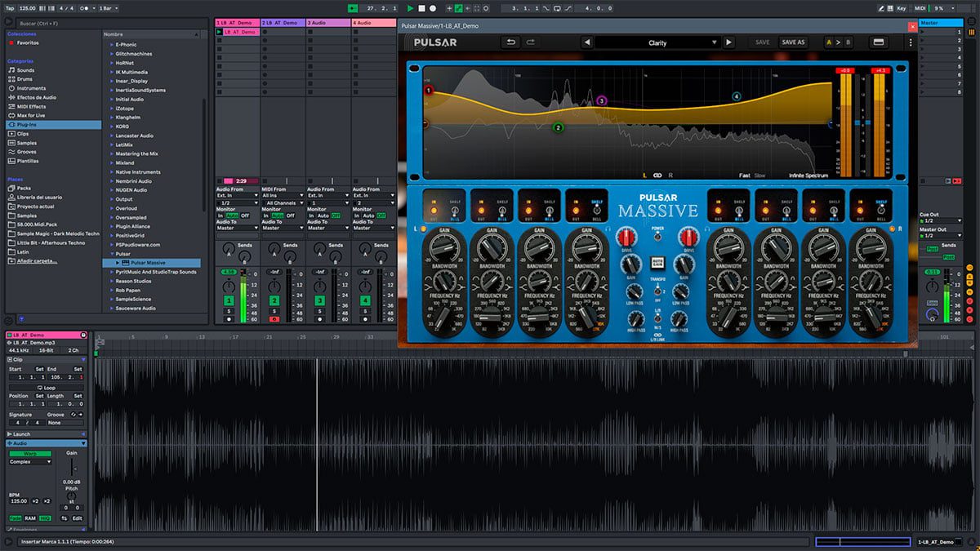Viewport: 980px width, 551px height.
Task: Toggle track 2 activator button
Action: tap(275, 301)
